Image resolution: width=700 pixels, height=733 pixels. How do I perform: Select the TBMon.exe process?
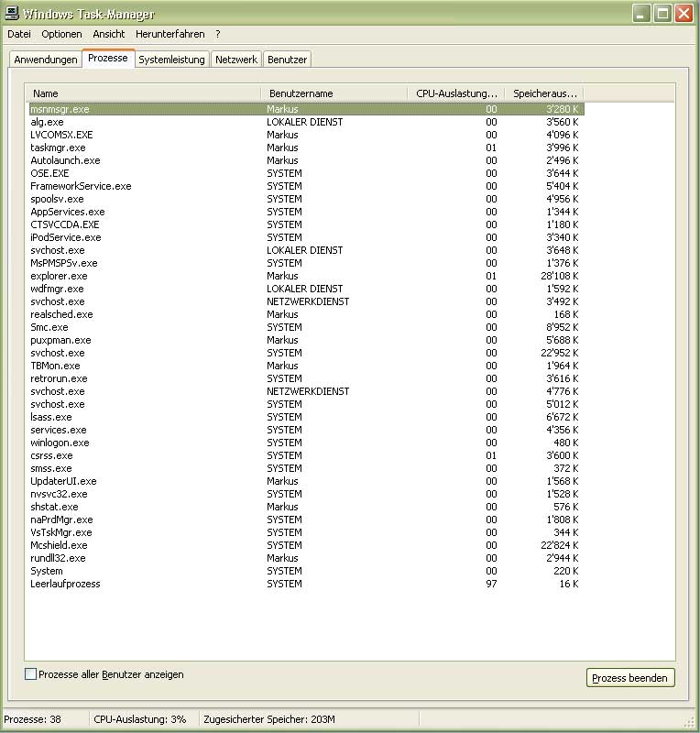pos(306,366)
